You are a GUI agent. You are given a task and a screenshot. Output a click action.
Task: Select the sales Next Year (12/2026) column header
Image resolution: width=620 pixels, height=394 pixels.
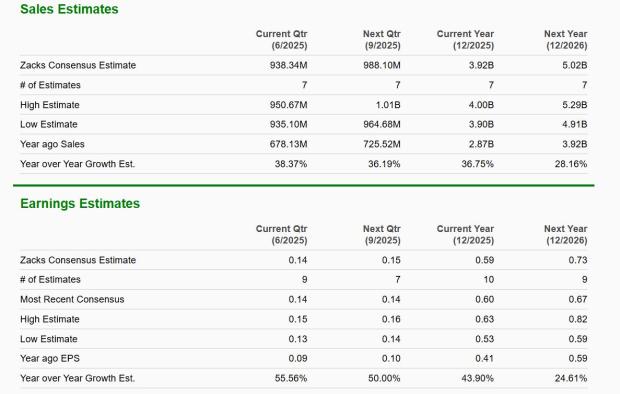[x=565, y=40]
